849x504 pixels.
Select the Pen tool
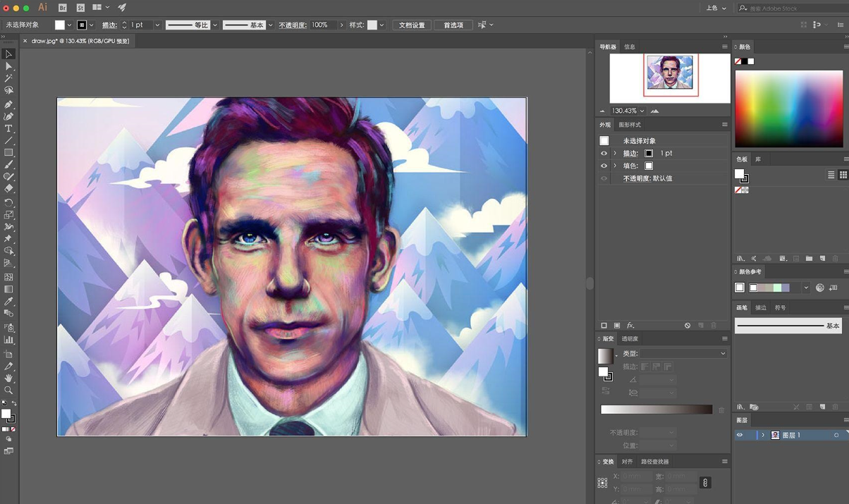point(9,104)
